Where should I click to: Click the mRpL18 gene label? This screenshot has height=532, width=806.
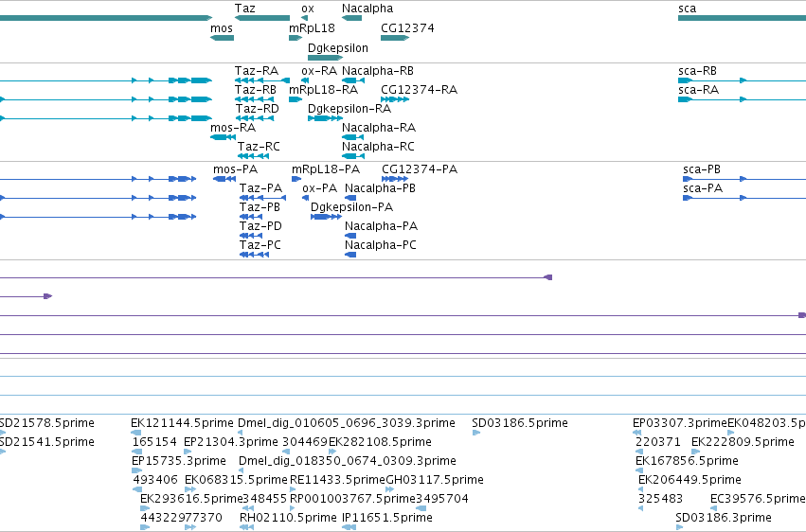[312, 28]
